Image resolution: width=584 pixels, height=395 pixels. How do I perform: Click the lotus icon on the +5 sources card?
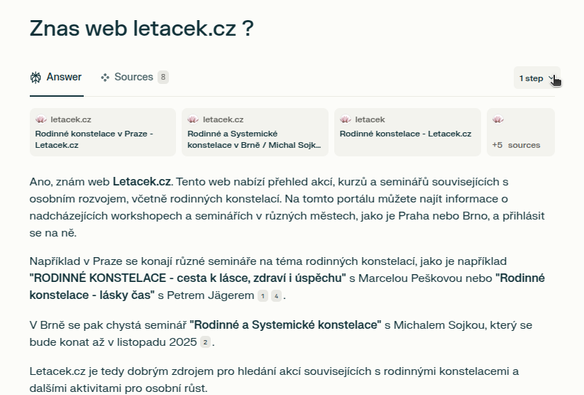(498, 120)
